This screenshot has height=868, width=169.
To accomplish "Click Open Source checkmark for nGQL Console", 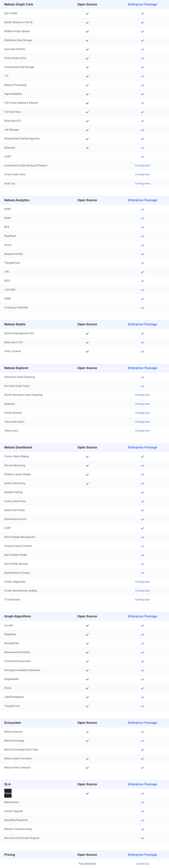I will pos(87,351).
